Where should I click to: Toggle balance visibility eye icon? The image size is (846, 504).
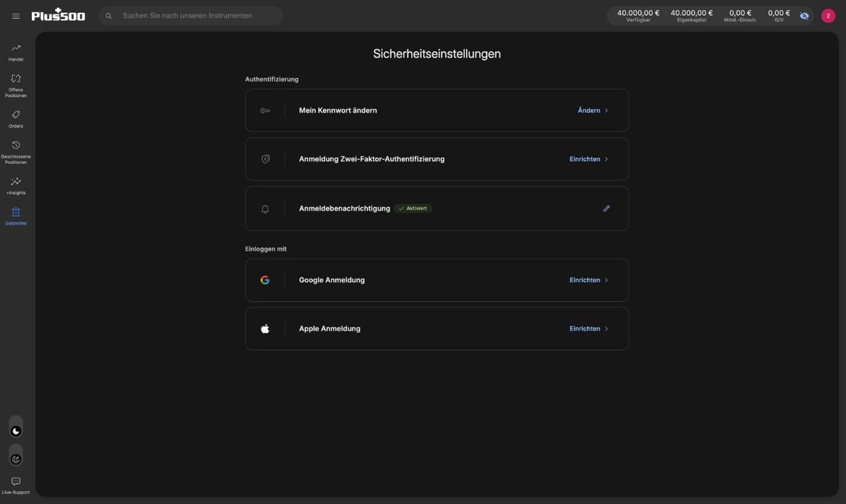point(804,16)
